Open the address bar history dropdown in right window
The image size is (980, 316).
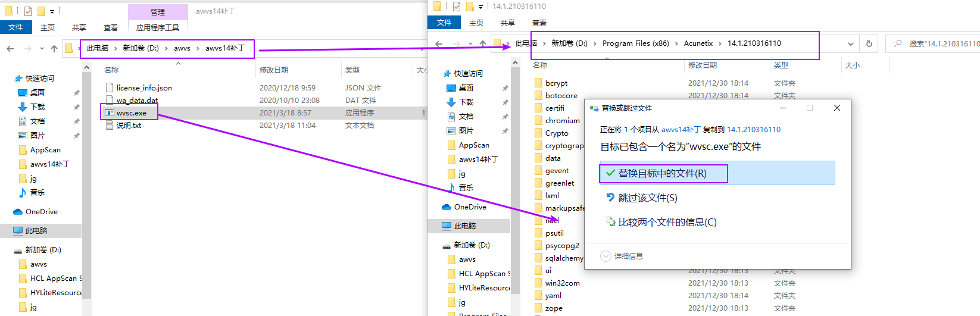pyautogui.click(x=850, y=43)
